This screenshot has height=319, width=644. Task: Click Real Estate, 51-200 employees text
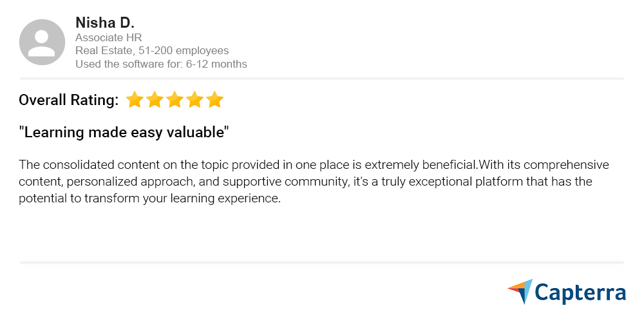click(152, 50)
